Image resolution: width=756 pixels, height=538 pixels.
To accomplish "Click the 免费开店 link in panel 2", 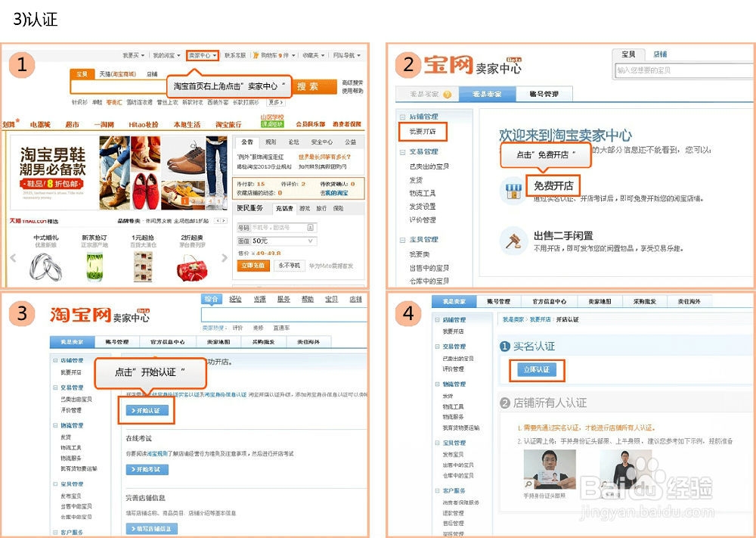I will pos(553,186).
